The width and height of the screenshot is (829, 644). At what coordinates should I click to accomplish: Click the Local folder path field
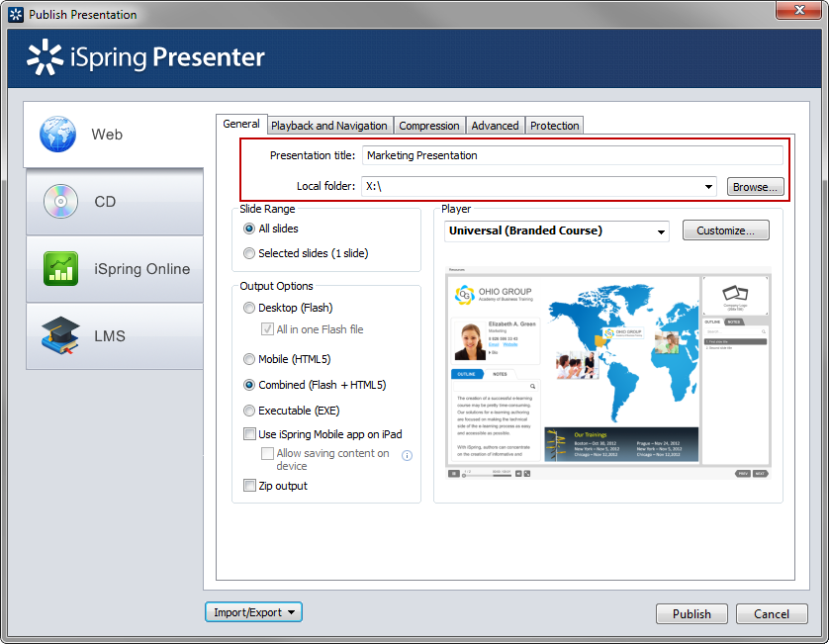539,187
